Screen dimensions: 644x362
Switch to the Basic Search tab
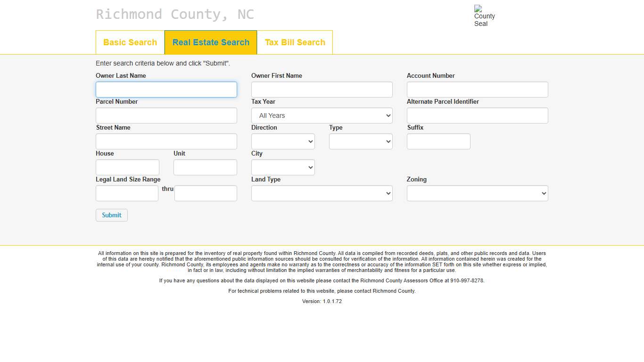[130, 42]
